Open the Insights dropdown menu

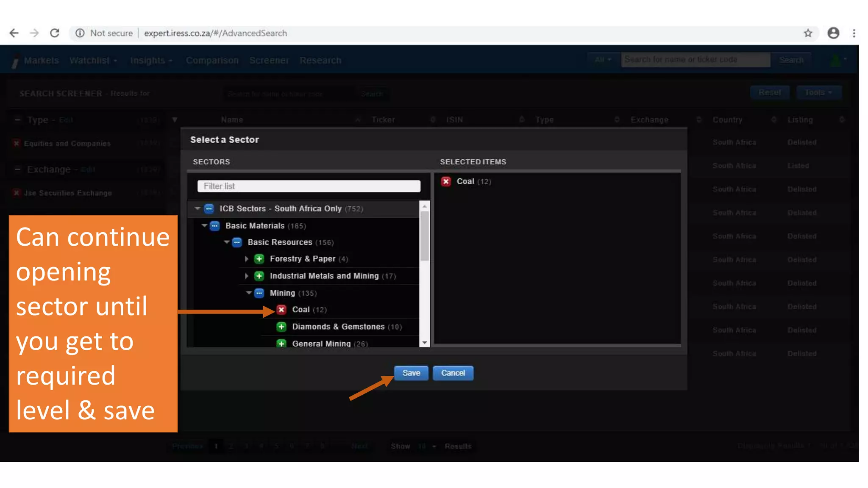151,60
